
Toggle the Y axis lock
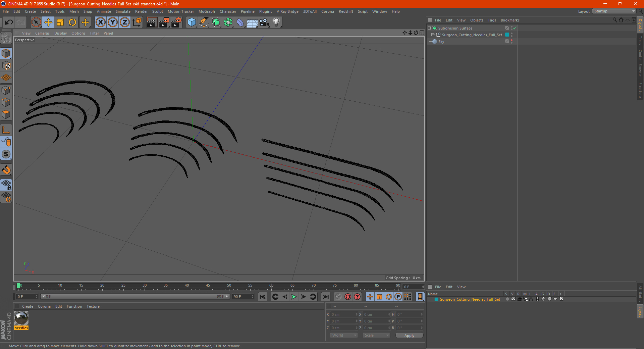click(113, 22)
